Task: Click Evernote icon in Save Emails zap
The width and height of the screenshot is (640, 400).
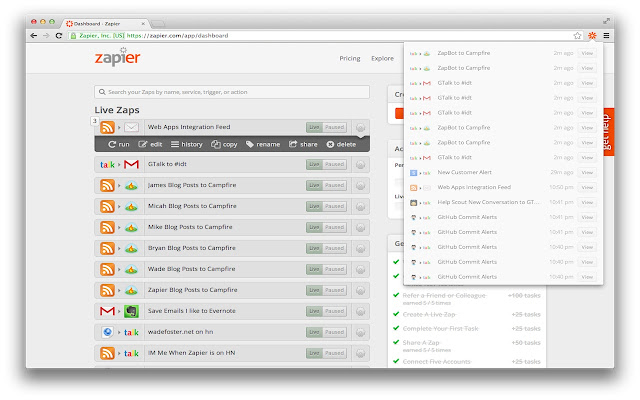Action: [131, 311]
